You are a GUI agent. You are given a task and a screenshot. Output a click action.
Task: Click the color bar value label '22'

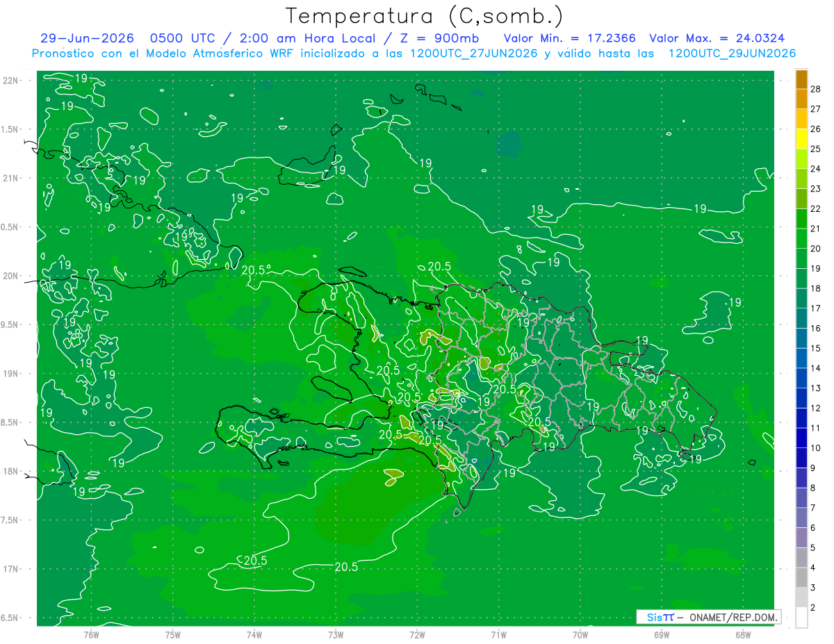tap(816, 208)
